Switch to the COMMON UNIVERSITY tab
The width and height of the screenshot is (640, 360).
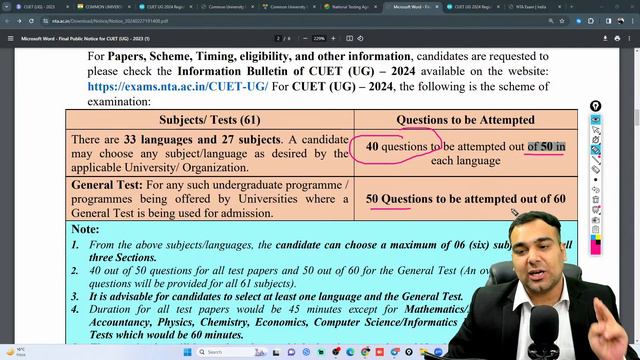[x=104, y=7]
